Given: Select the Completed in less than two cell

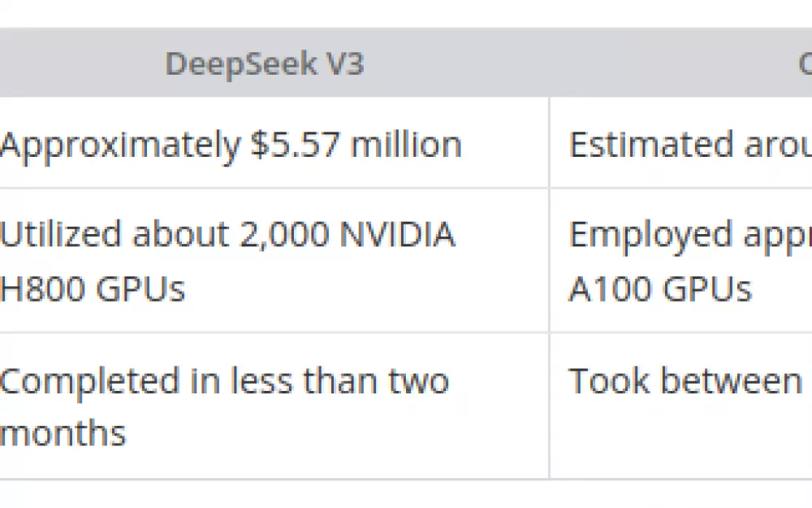Looking at the screenshot, I should pos(274,406).
